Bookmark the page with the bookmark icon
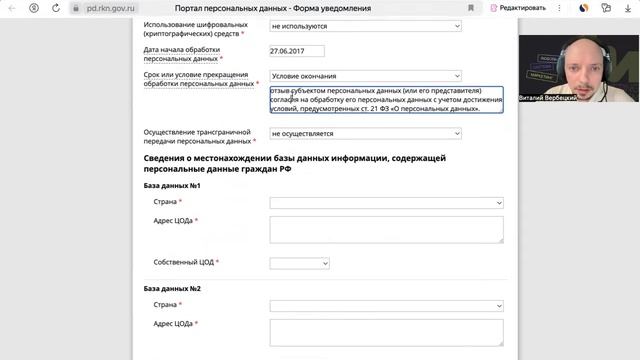This screenshot has width=640, height=360. pyautogui.click(x=471, y=8)
